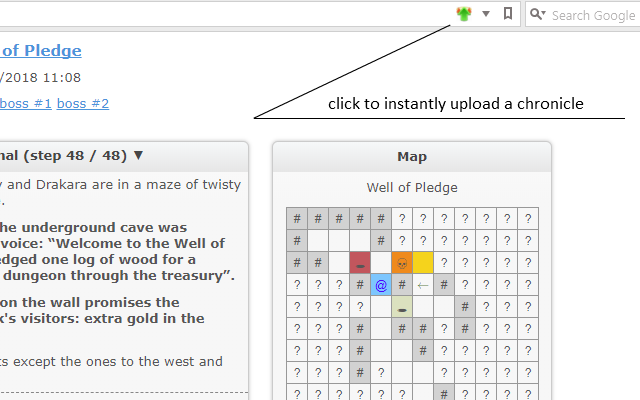The width and height of the screenshot is (640, 400).
Task: Focus the Search Google input field
Action: (592, 15)
